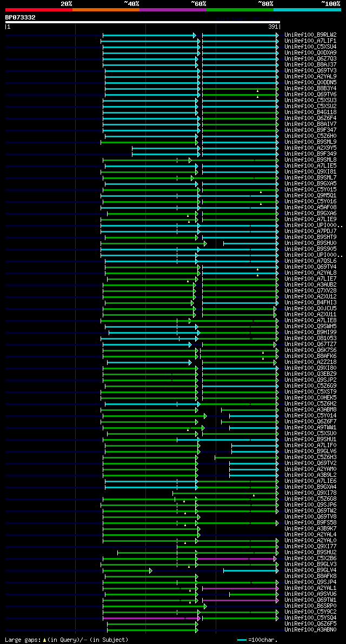
Task: Open hit UniRef100_C5XSU4
Action: [310, 47]
